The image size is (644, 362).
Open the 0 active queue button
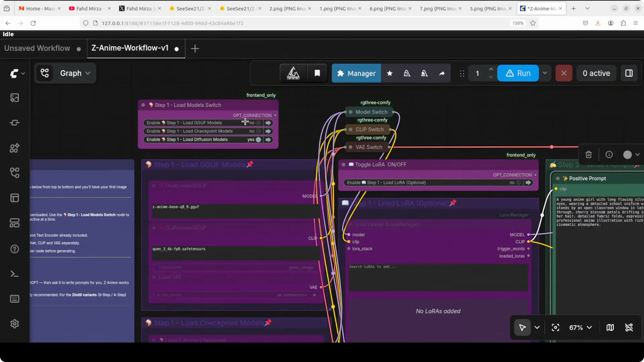click(x=596, y=73)
